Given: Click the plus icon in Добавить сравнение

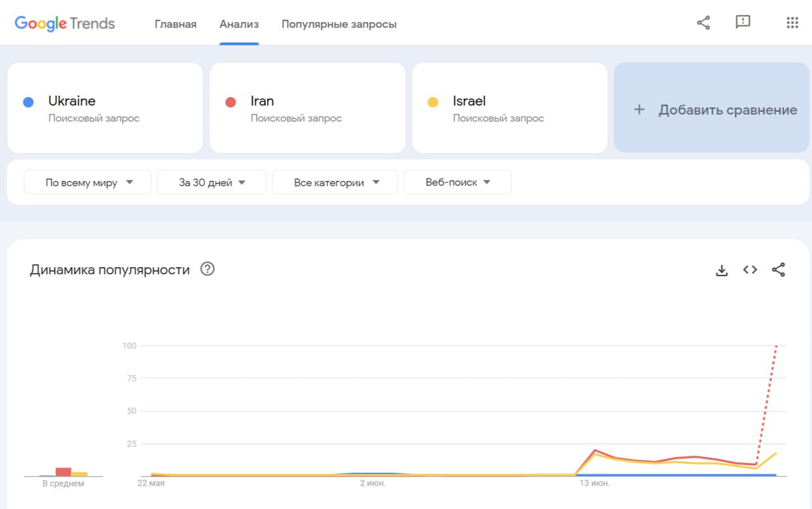Looking at the screenshot, I should coord(639,109).
